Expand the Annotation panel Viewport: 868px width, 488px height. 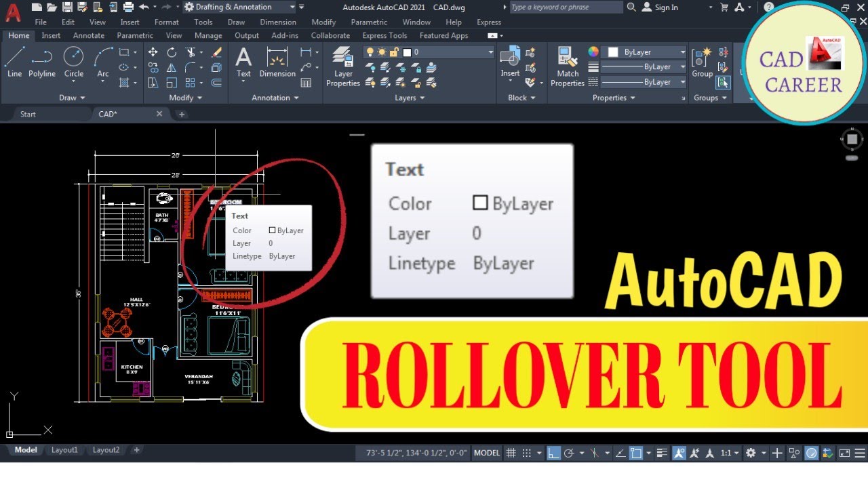(x=275, y=98)
